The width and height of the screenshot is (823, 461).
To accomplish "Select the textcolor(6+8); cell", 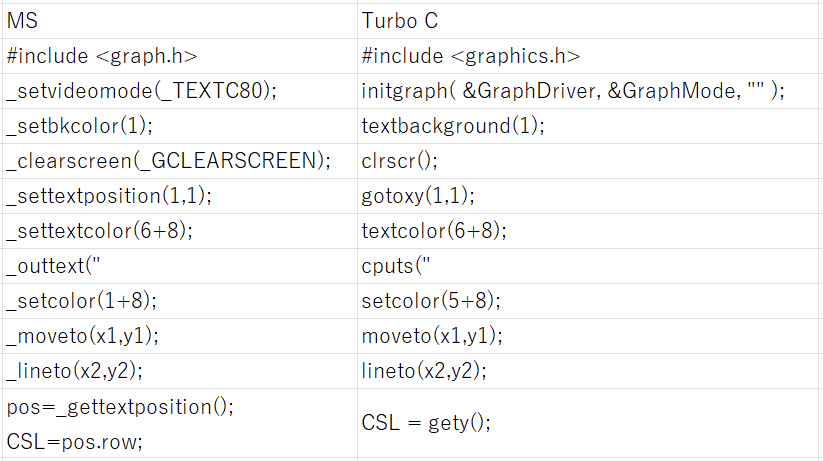I will pos(588,231).
